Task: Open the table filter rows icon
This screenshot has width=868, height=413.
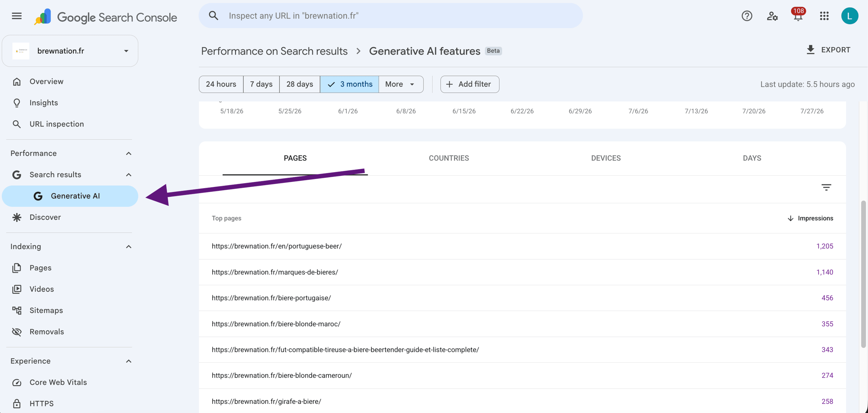Action: tap(826, 187)
